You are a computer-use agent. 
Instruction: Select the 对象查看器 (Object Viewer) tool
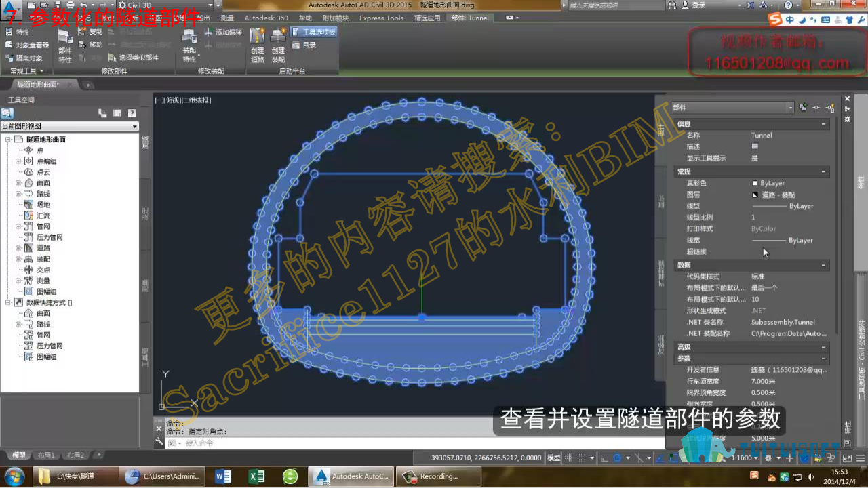tap(27, 45)
